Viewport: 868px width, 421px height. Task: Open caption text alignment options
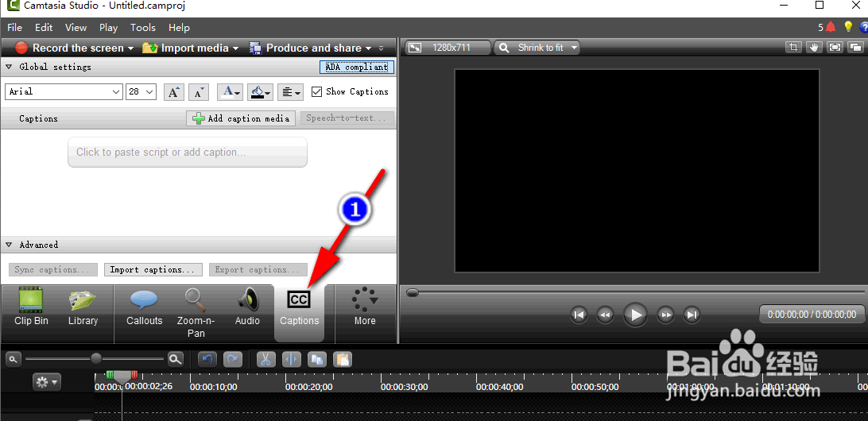(290, 92)
